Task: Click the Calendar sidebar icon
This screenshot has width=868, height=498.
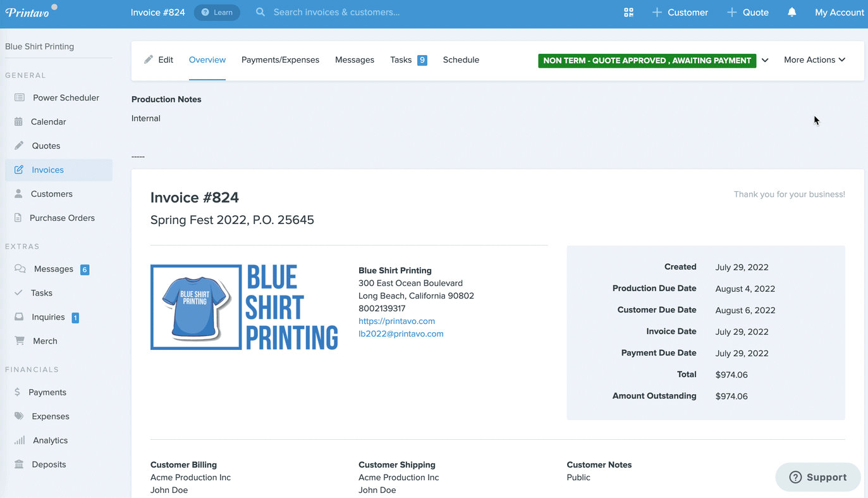Action: pos(18,121)
